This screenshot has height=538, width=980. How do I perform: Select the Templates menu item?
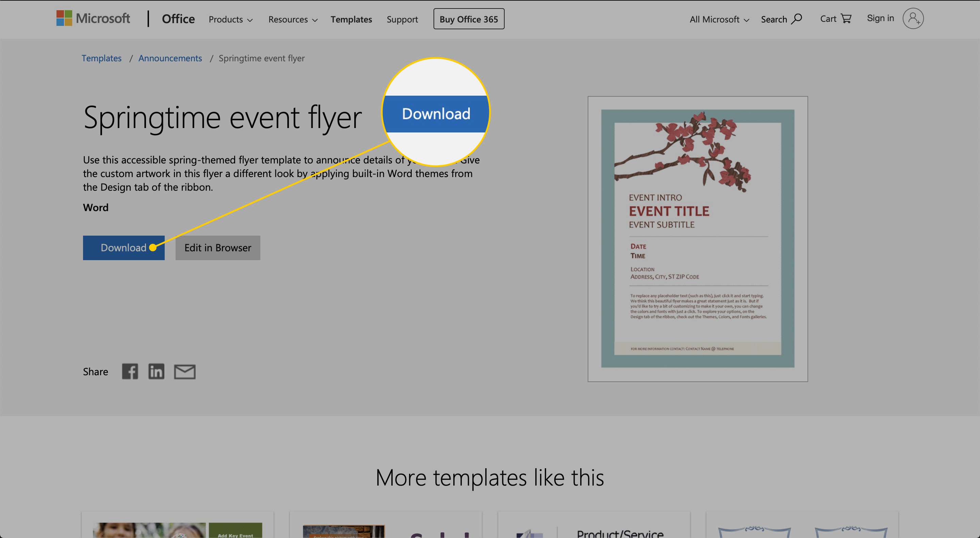point(351,18)
